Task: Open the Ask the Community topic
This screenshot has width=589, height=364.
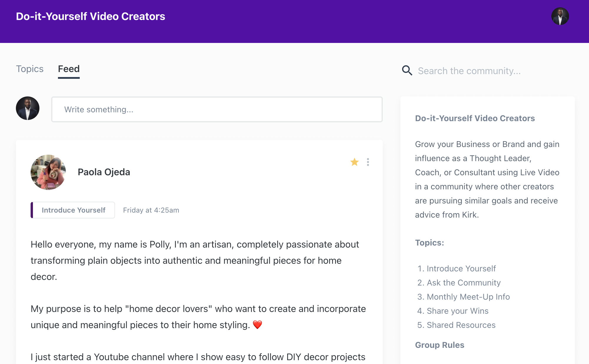Action: point(463,283)
